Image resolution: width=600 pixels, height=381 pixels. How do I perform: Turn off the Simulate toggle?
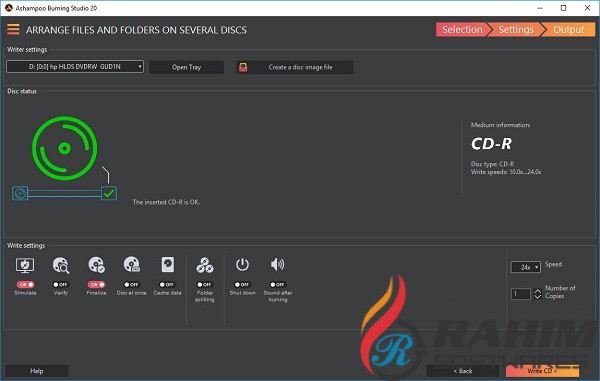(25, 285)
